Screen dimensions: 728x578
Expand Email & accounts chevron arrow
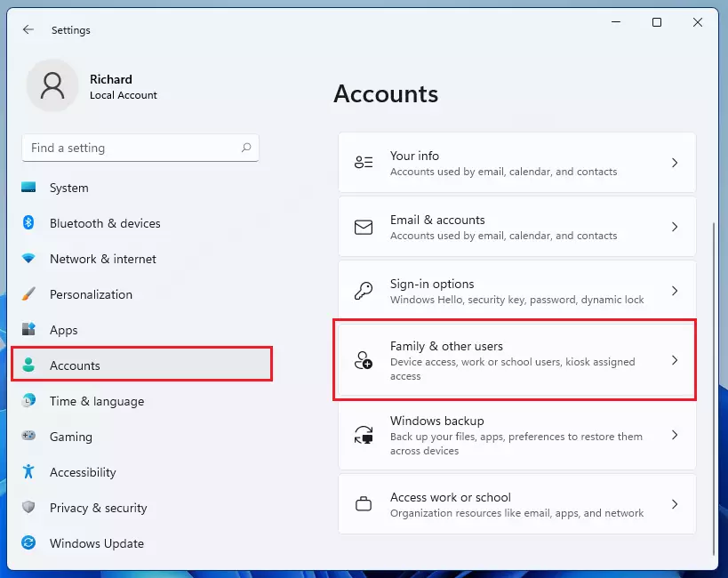(x=675, y=227)
